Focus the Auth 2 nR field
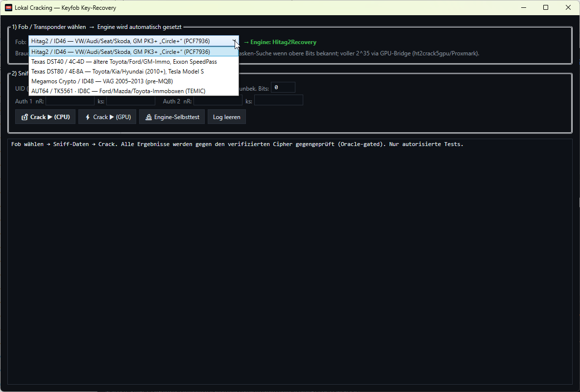 tap(218, 100)
